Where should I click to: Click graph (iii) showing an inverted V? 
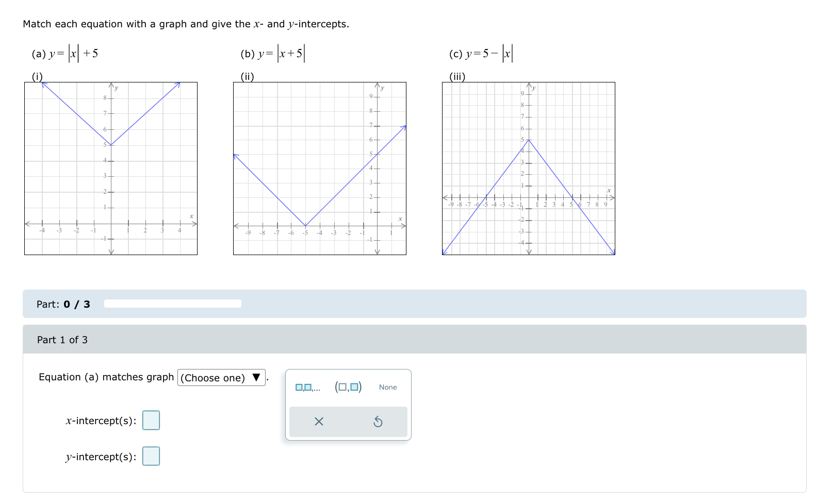point(529,167)
